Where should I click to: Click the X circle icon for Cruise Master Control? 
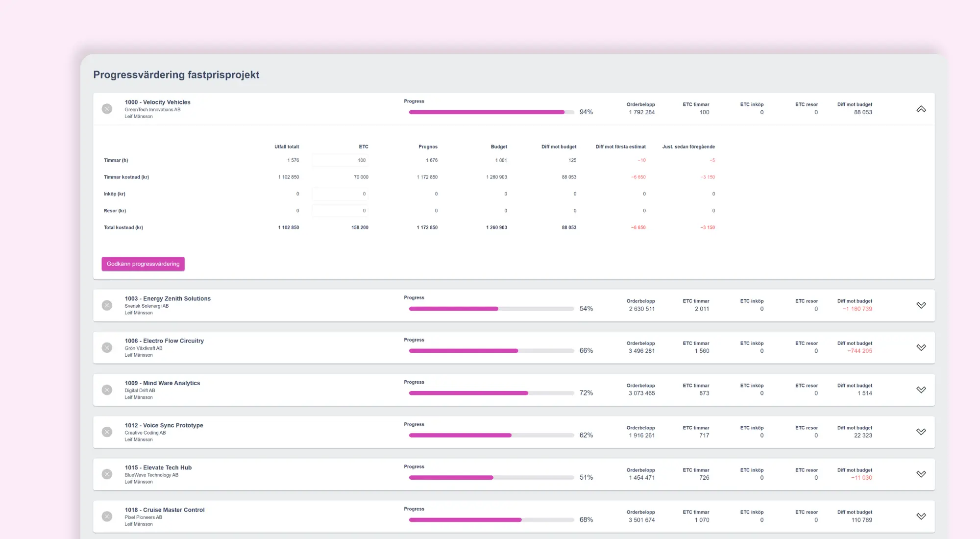tap(107, 516)
